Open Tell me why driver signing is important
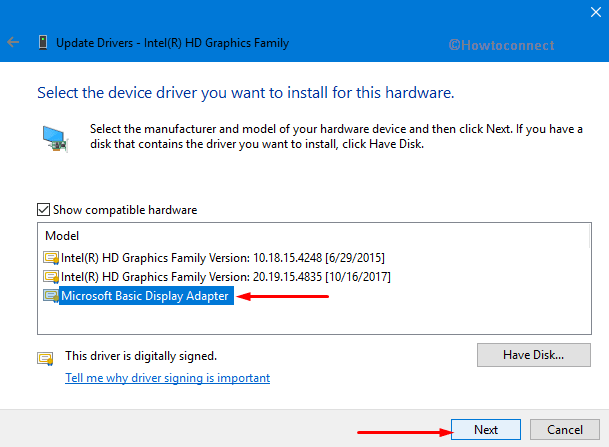Image resolution: width=609 pixels, height=447 pixels. pyautogui.click(x=167, y=378)
